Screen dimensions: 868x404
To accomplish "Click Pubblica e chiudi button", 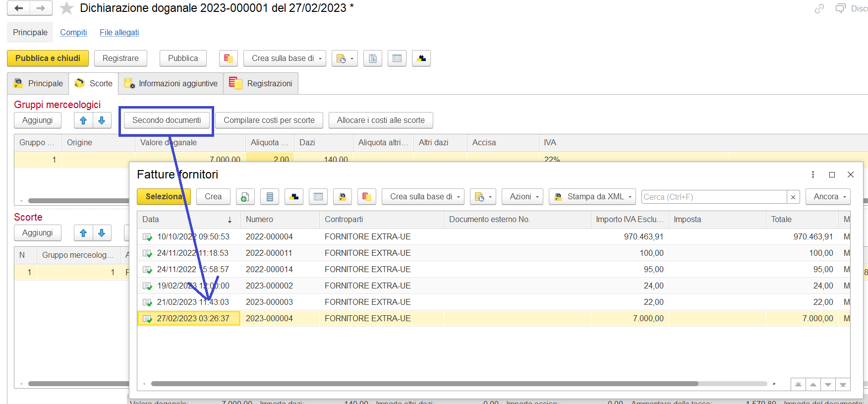I will [48, 58].
